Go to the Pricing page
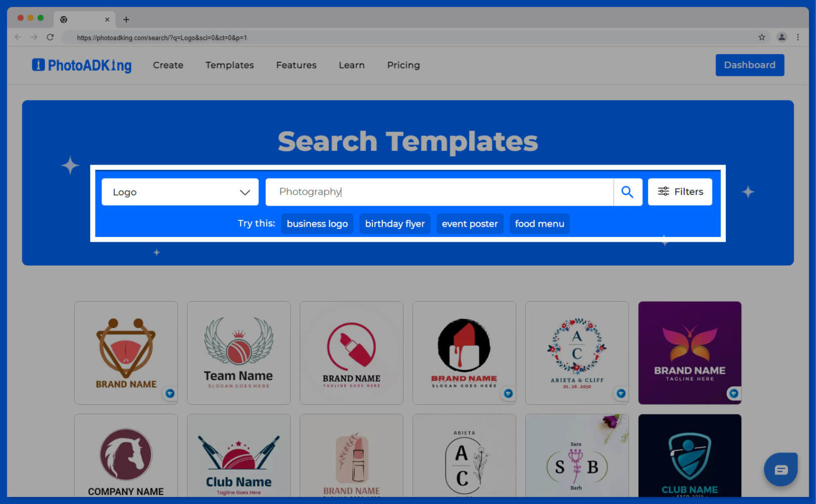 click(403, 65)
